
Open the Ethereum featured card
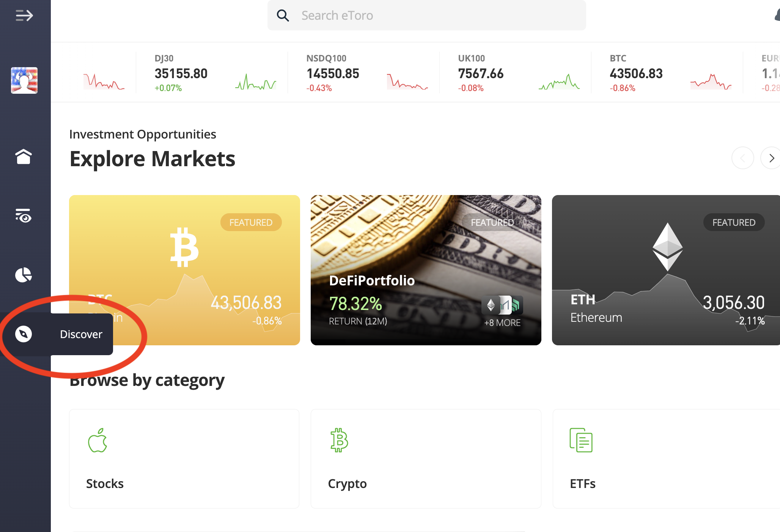(665, 270)
